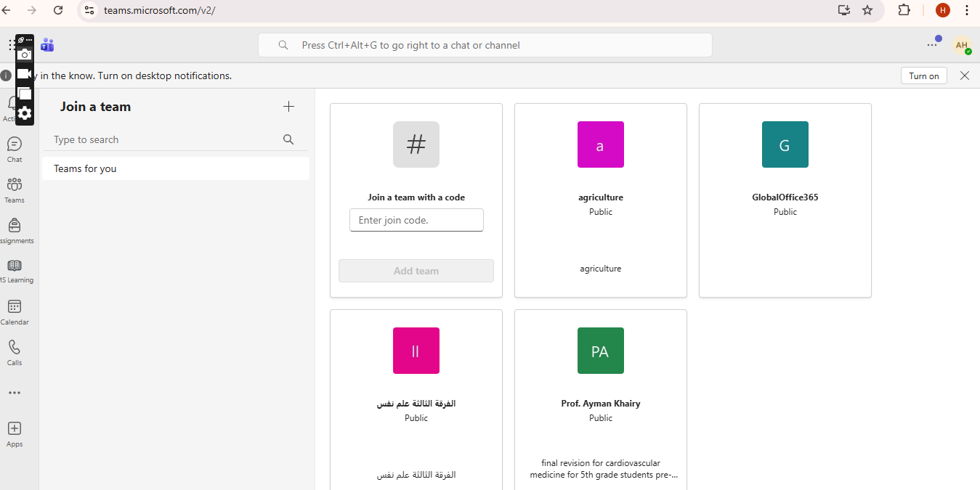Open the Apps store icon
The image size is (980, 490).
[x=15, y=433]
